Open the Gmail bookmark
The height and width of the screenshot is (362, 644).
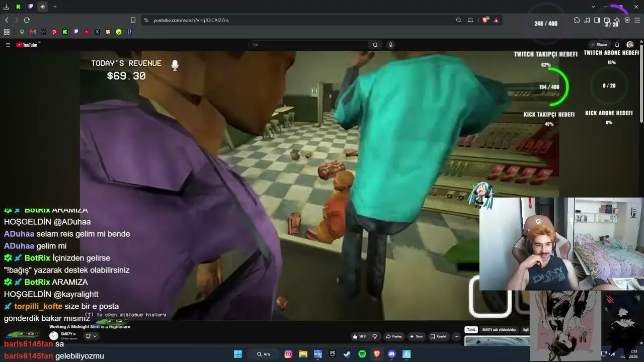click(x=33, y=32)
